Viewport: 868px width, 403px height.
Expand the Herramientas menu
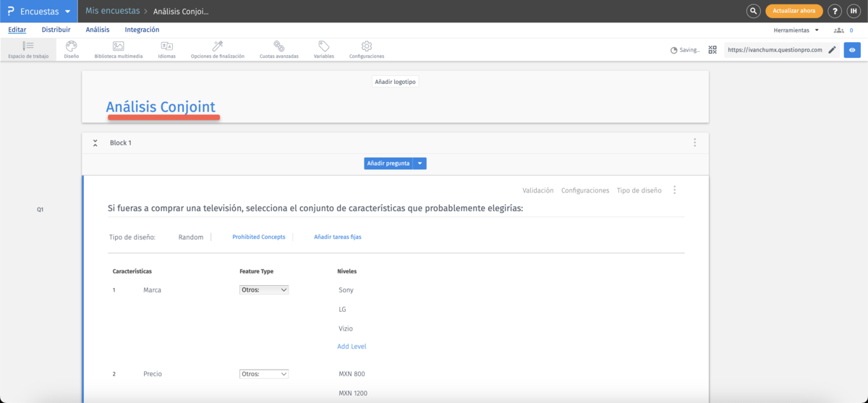pyautogui.click(x=796, y=30)
